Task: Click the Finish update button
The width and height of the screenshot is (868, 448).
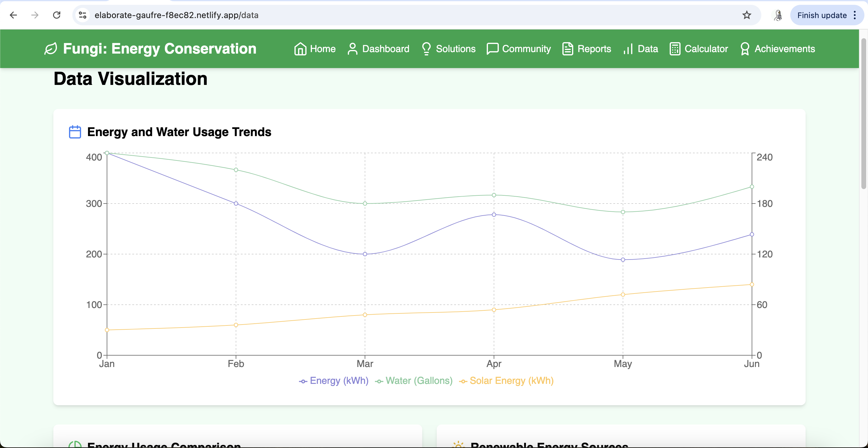Action: point(822,15)
